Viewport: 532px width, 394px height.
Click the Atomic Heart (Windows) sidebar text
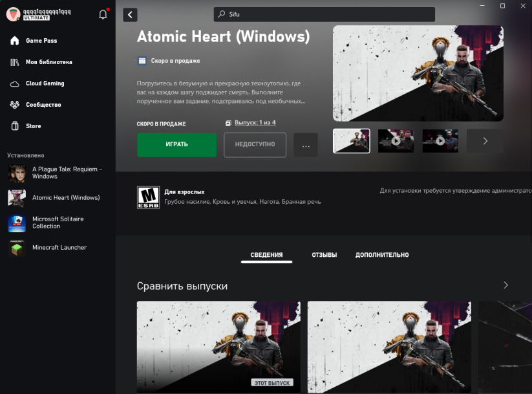(x=66, y=198)
